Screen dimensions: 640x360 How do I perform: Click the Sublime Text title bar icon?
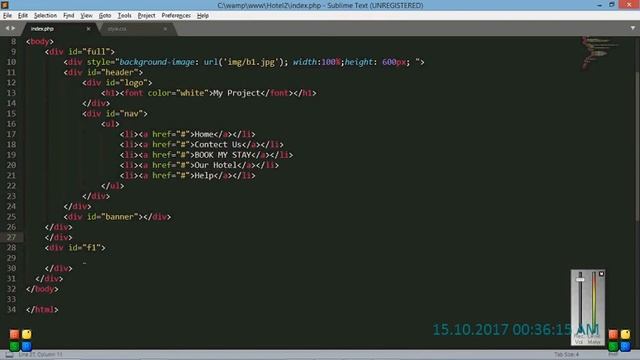click(x=4, y=5)
